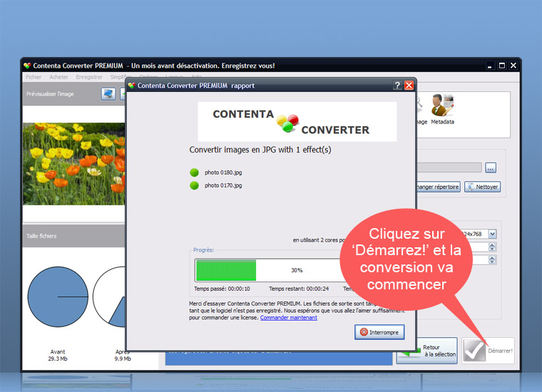Viewport: 542px width, 392px height.
Task: Click the 30% conversion progress bar
Action: point(268,270)
